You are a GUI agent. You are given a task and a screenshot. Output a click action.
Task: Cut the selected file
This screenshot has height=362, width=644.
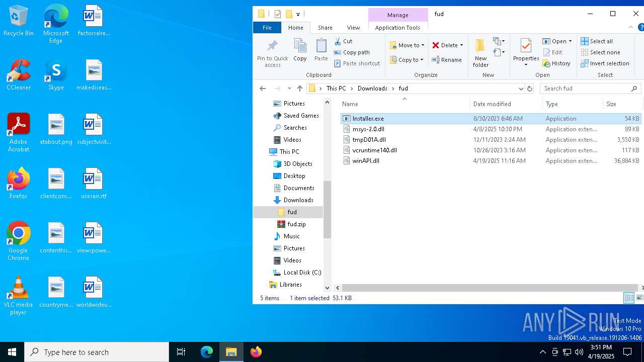click(x=343, y=41)
